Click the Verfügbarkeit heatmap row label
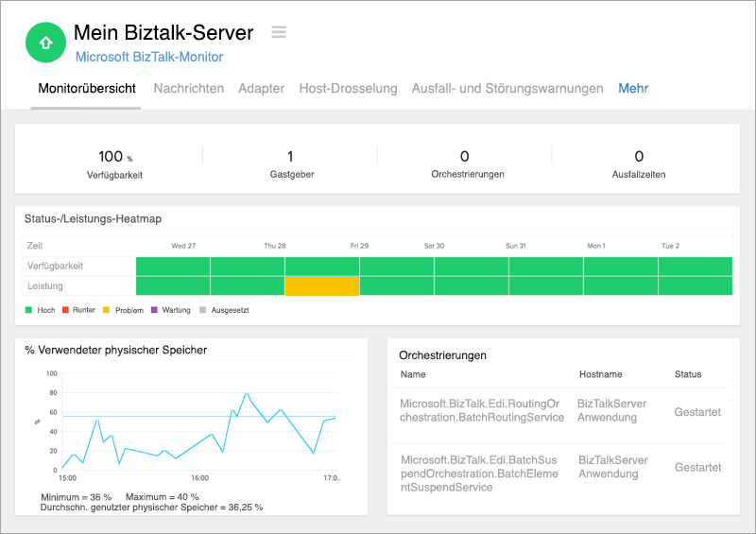 tap(55, 266)
